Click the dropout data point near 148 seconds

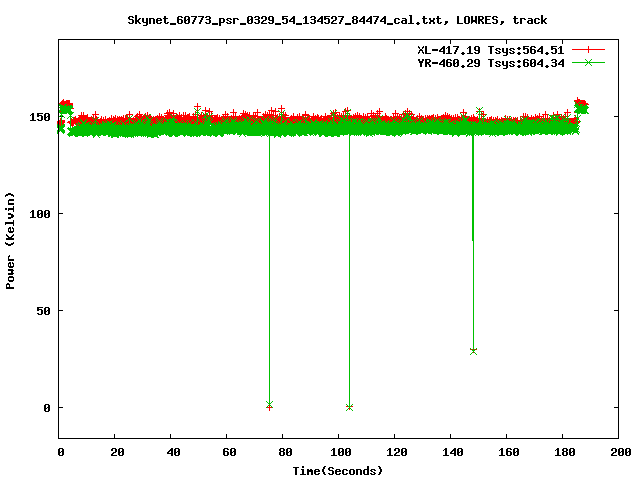click(x=473, y=351)
